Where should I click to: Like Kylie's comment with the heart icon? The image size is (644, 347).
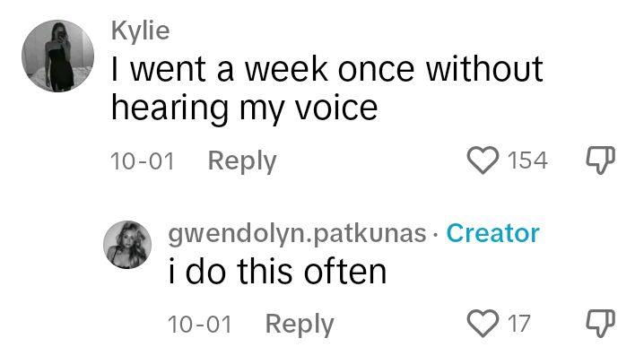coord(483,160)
